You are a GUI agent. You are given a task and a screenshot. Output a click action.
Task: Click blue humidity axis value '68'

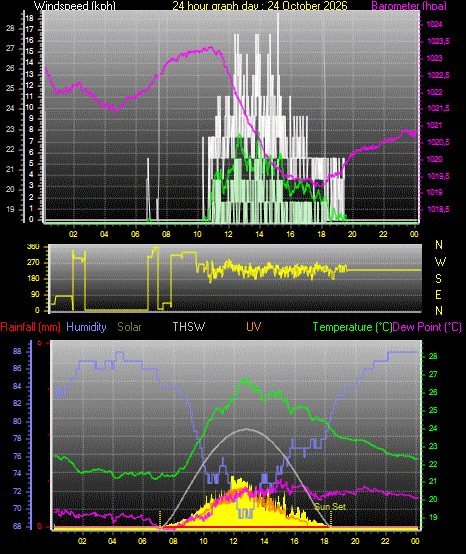pos(17,526)
